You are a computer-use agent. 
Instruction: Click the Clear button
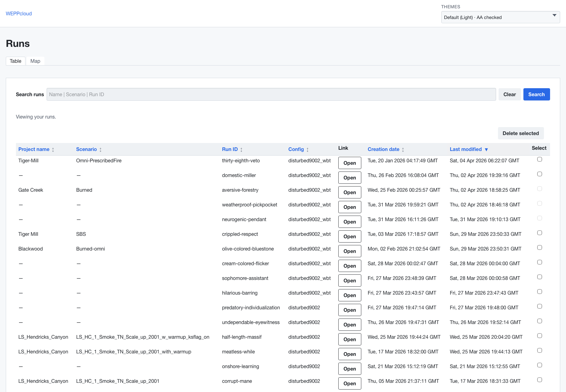point(509,94)
